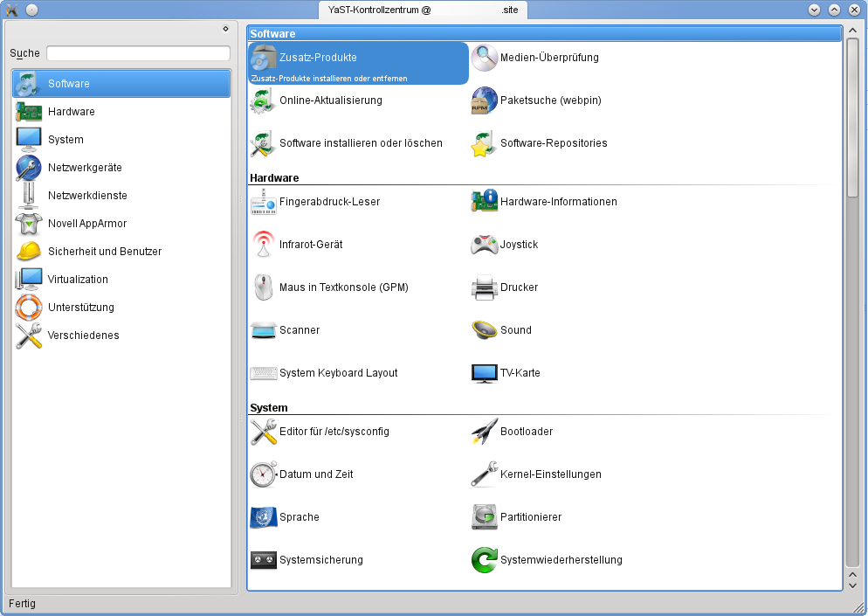The height and width of the screenshot is (616, 868).
Task: Open Sound configuration
Action: click(501, 330)
